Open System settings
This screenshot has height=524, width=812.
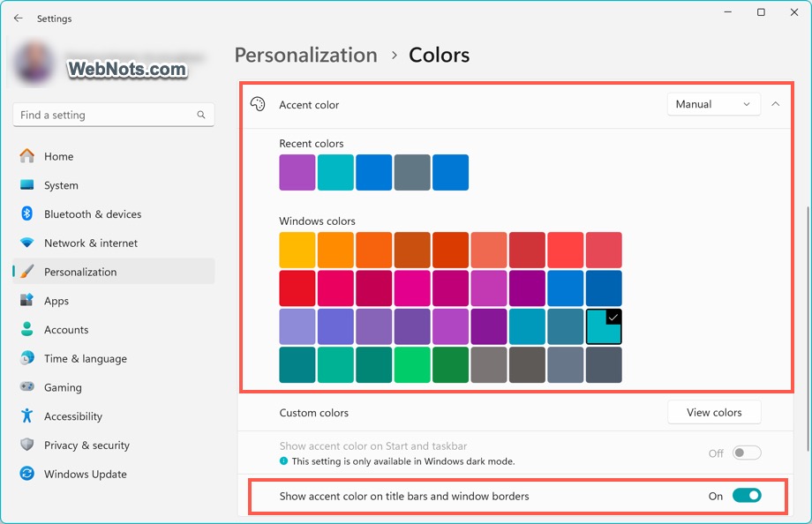pyautogui.click(x=114, y=185)
